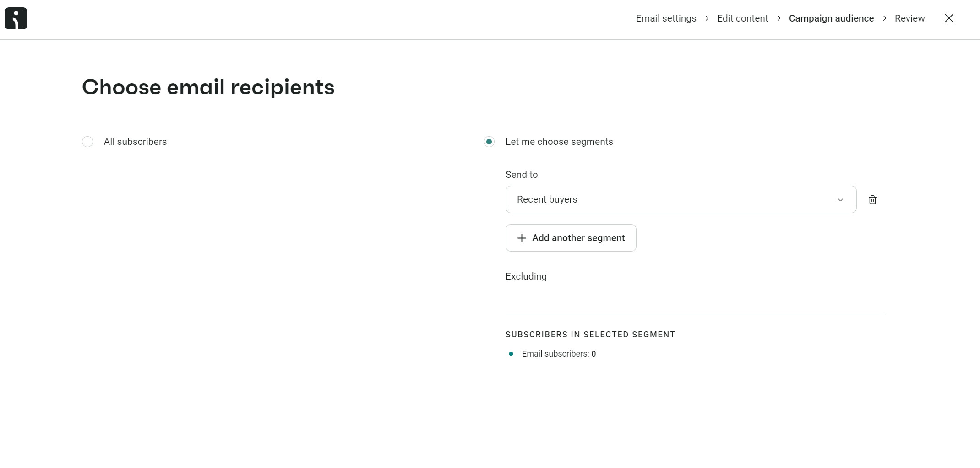Viewport: 980px width, 468px height.
Task: Go to the Email settings step
Action: click(x=665, y=18)
